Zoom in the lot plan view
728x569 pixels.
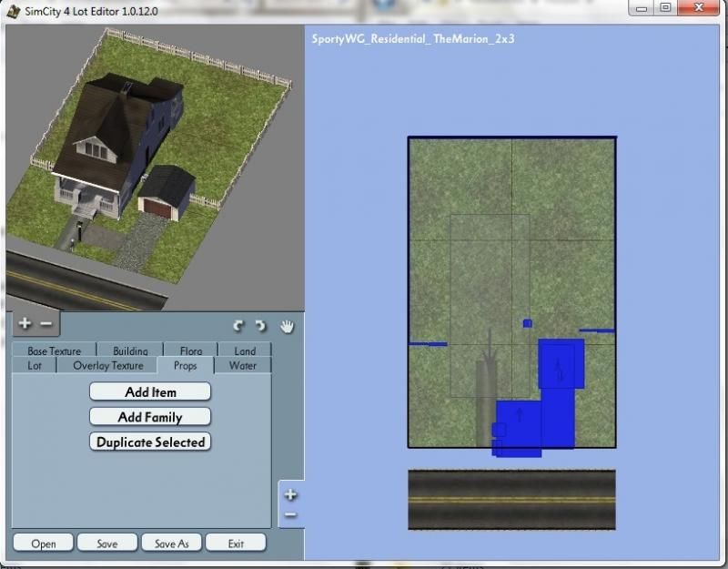tap(290, 494)
